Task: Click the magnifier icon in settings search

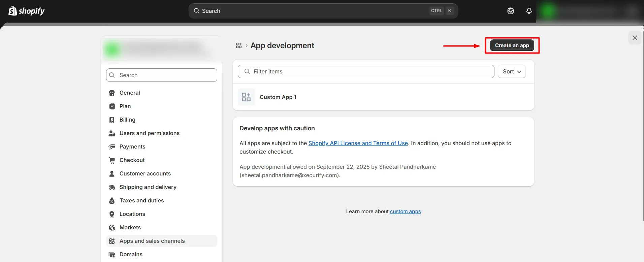Action: [x=112, y=75]
